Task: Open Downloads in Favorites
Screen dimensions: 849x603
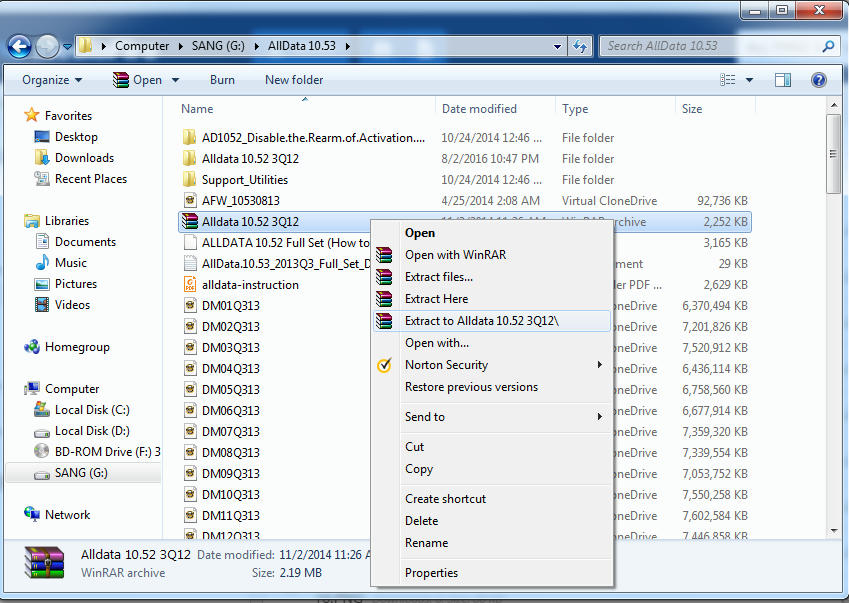Action: coord(74,158)
